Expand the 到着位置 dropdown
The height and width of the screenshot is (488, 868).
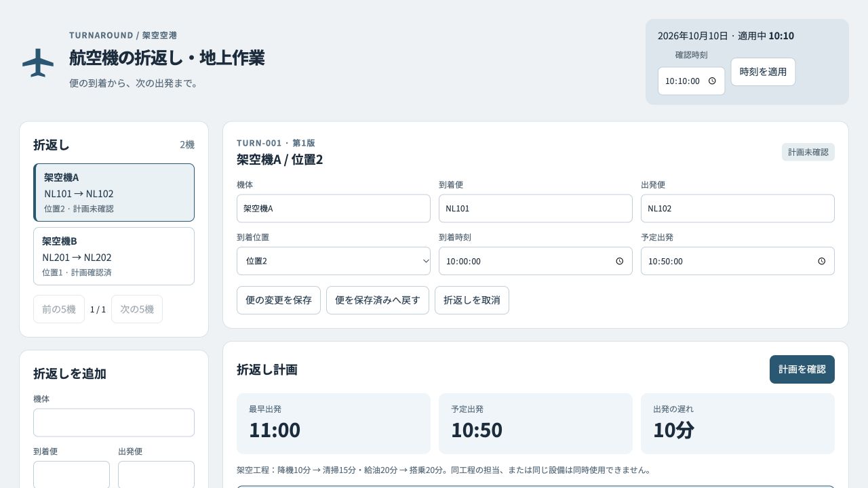point(334,261)
